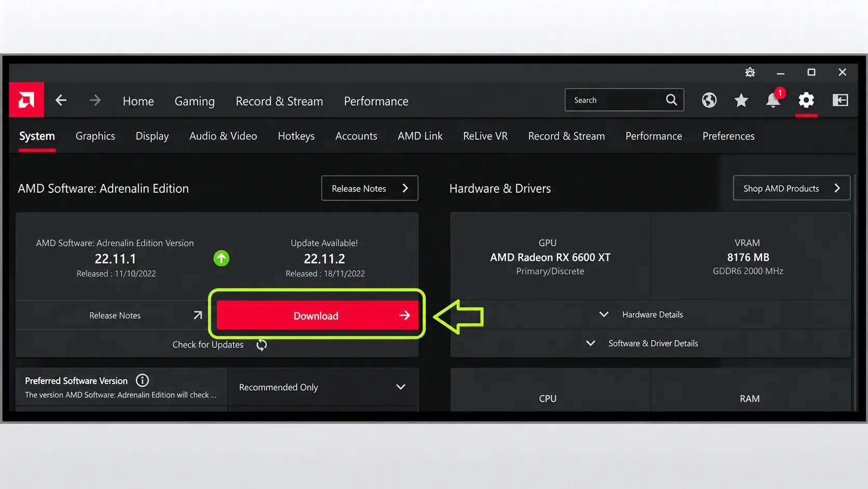Open the Recommended Only dropdown
The height and width of the screenshot is (489, 868).
[323, 387]
